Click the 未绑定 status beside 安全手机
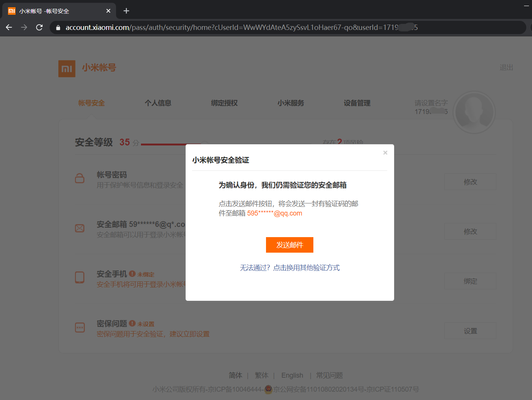The image size is (532, 400). (x=146, y=274)
